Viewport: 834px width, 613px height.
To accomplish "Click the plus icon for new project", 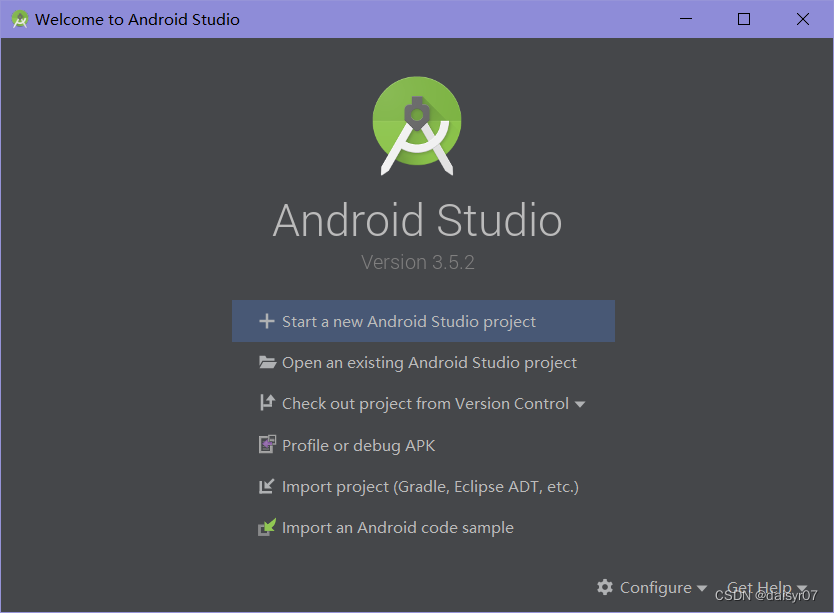I will (266, 321).
